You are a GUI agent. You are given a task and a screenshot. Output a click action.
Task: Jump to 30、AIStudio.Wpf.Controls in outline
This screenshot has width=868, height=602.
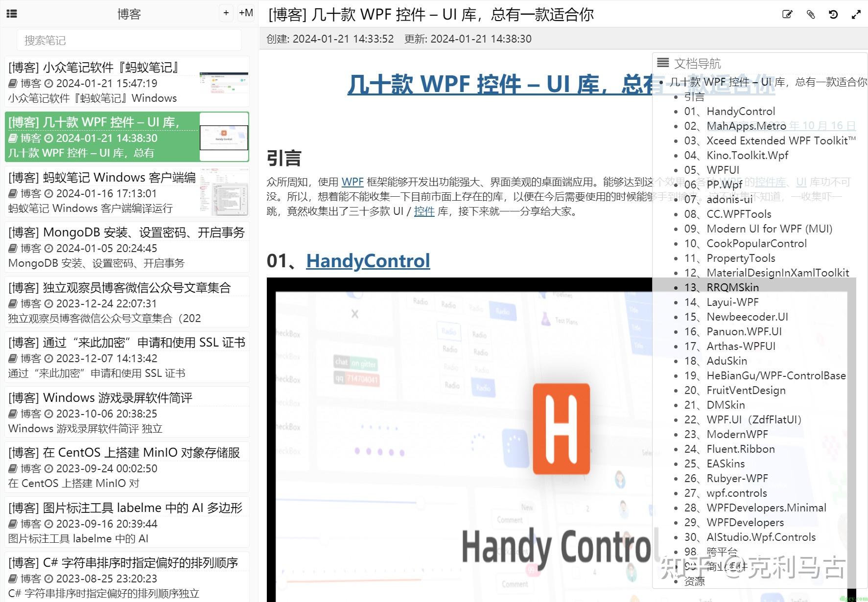[x=750, y=537]
